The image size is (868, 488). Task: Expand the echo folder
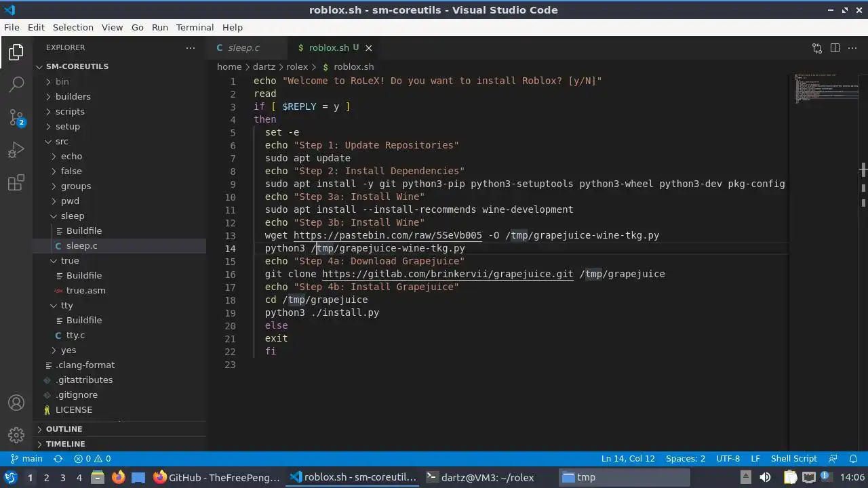pyautogui.click(x=119, y=156)
